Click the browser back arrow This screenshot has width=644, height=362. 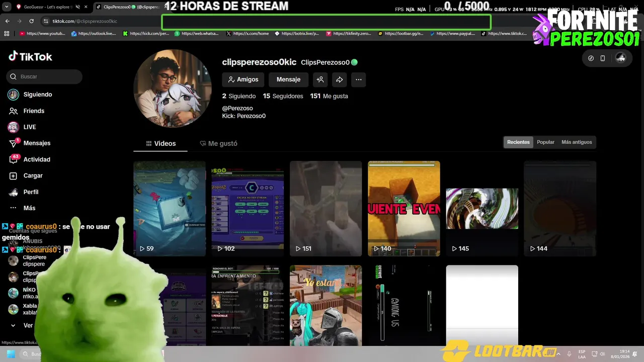[7, 21]
